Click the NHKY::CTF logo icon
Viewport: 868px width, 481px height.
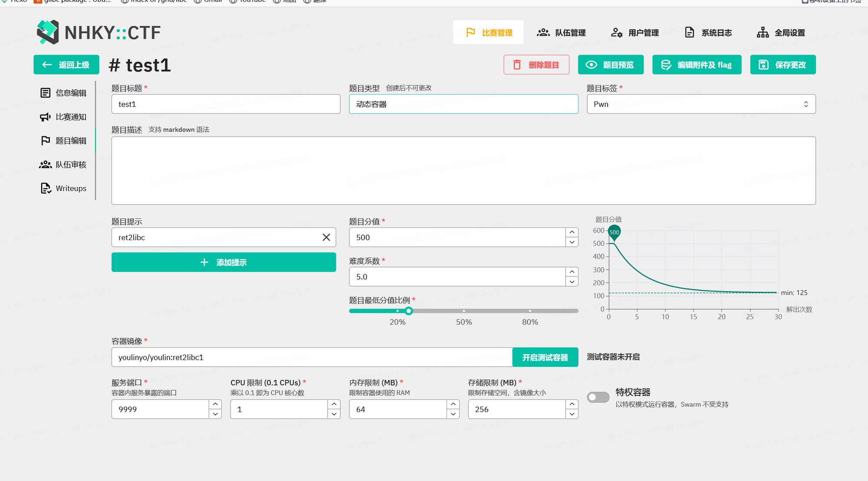(x=48, y=32)
